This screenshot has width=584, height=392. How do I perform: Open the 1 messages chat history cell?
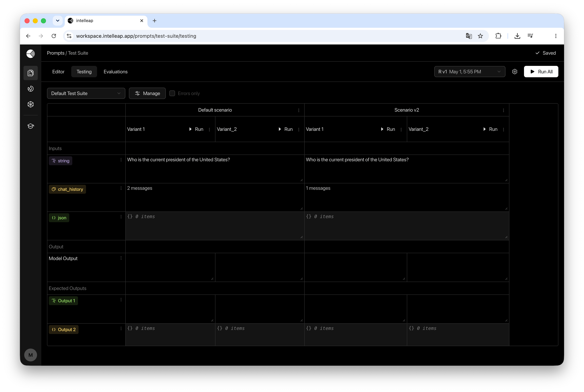tap(407, 197)
